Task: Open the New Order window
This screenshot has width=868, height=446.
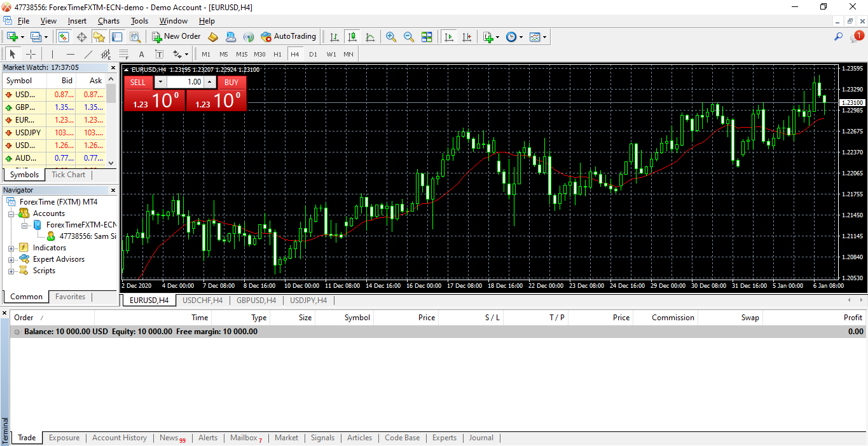Action: coord(176,36)
